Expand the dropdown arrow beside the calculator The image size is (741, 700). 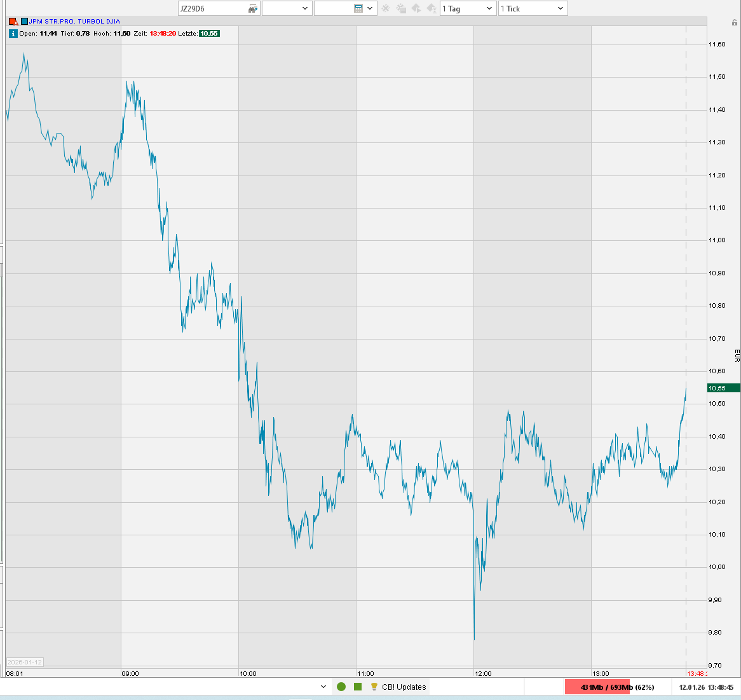click(370, 8)
